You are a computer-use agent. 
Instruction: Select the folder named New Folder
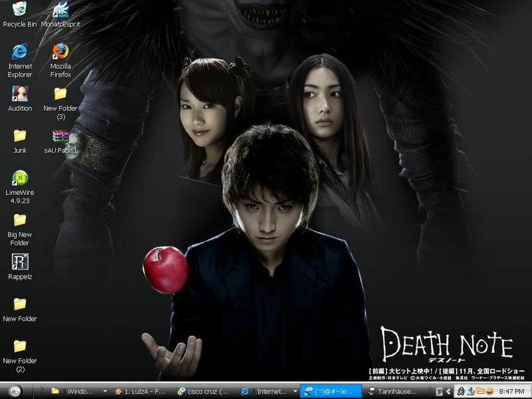[x=20, y=309]
